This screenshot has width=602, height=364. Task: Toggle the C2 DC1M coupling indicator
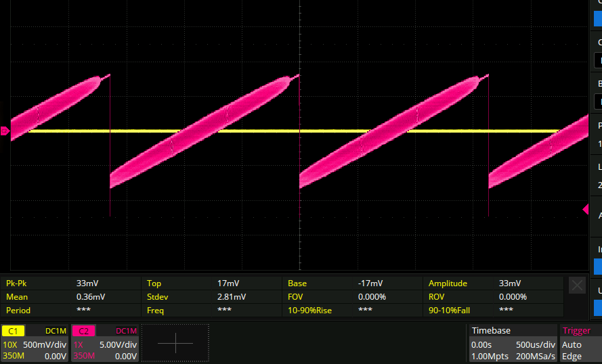click(x=126, y=332)
